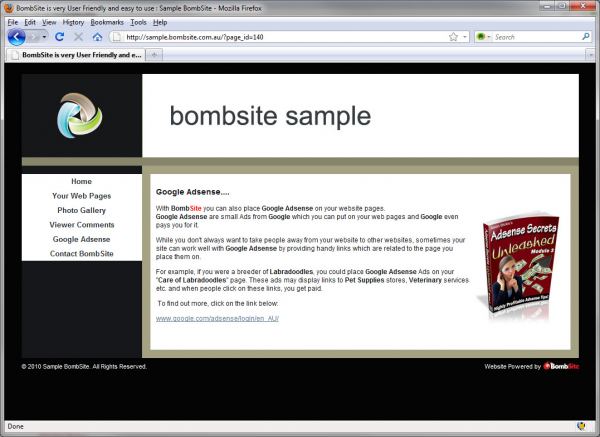Click the '© 2010 Sample BombSite' copyright text
600x437 pixels.
pyautogui.click(x=84, y=367)
